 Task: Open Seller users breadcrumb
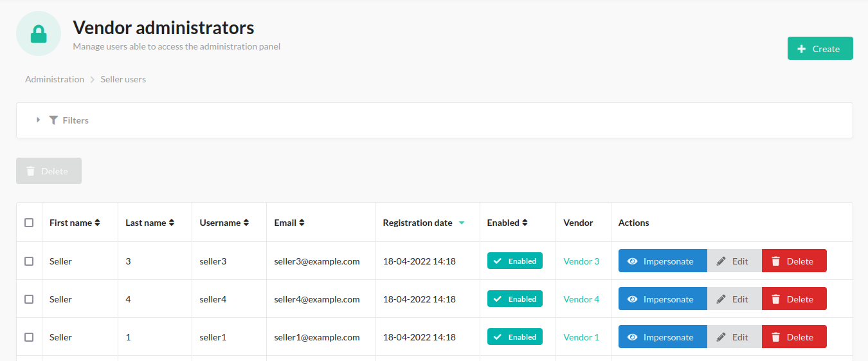(123, 79)
